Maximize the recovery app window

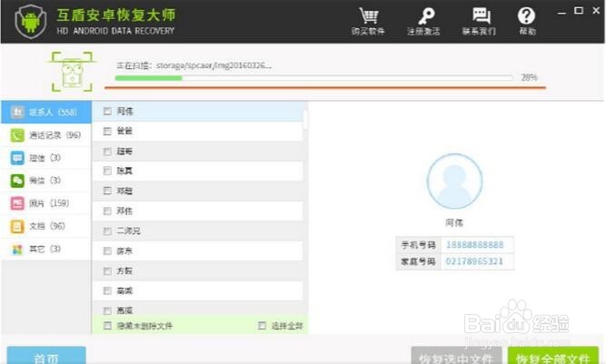(x=579, y=11)
